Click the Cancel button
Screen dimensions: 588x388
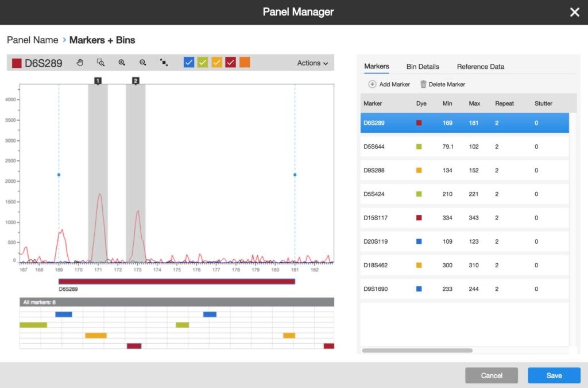click(492, 375)
